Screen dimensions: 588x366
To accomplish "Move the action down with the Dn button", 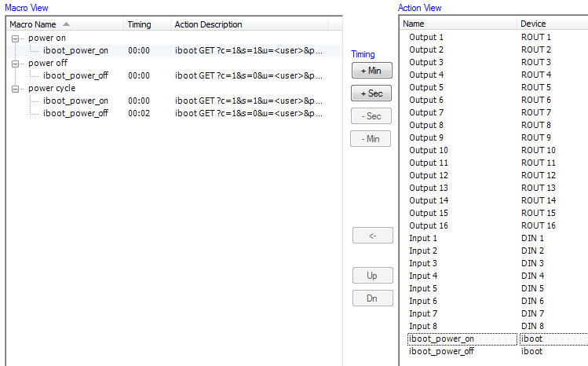I will point(373,298).
